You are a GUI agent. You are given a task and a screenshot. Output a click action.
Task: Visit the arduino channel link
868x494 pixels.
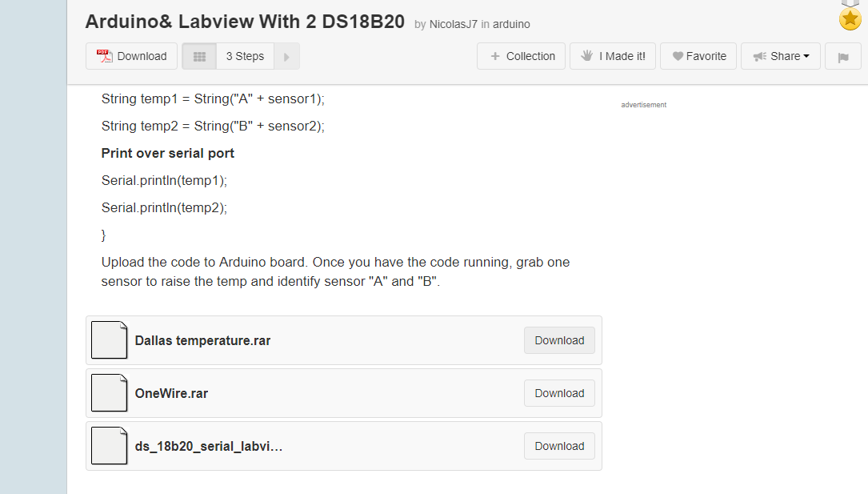click(513, 24)
